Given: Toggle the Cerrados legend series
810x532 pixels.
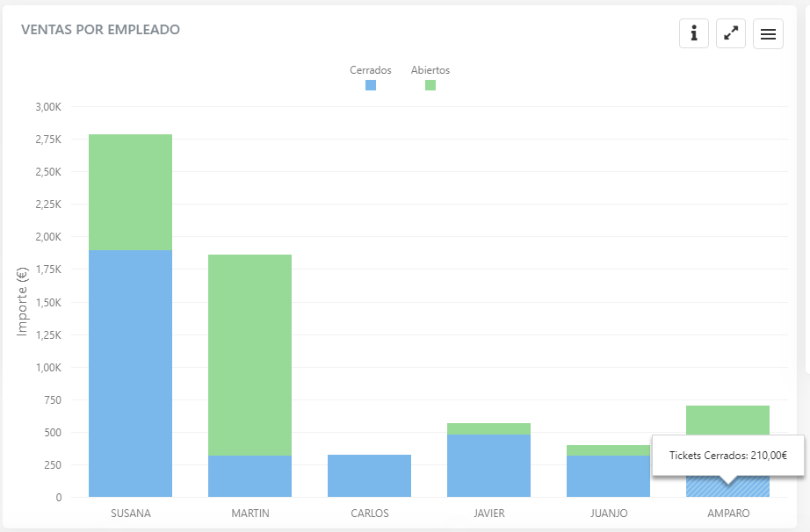Looking at the screenshot, I should point(370,70).
